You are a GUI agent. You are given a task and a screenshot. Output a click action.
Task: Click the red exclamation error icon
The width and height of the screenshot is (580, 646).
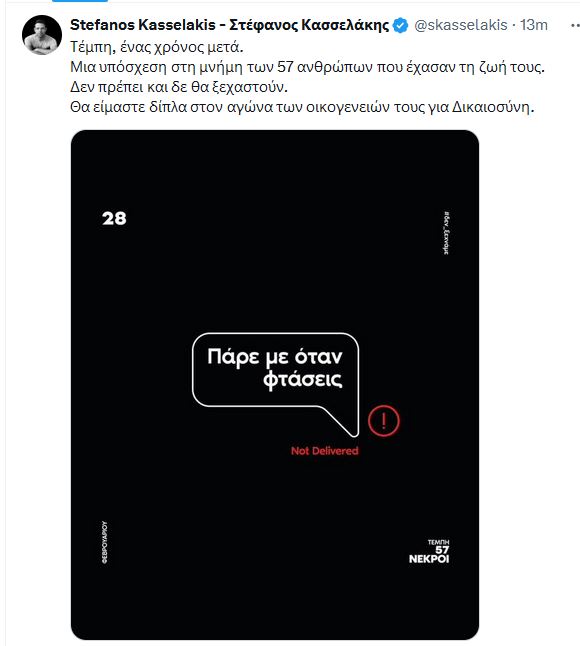(x=384, y=421)
